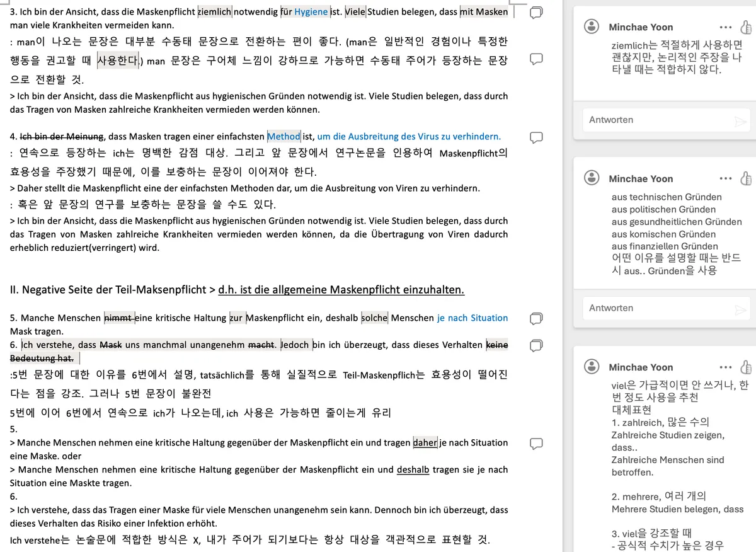The image size is (756, 552).
Task: Click highlighted 'daher' before 'je nach Situation'
Action: point(425,442)
